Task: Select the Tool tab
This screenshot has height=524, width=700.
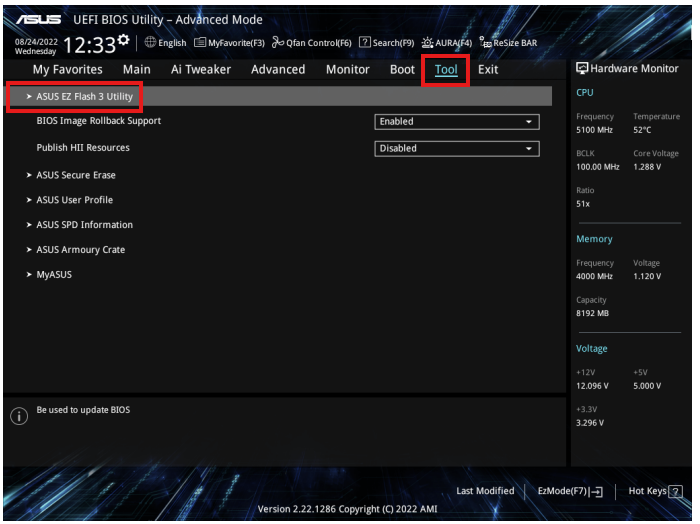Action: pyautogui.click(x=446, y=70)
